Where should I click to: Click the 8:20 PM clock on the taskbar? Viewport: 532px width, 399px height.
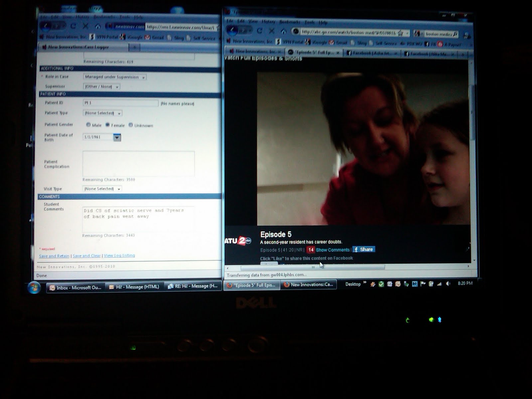tap(465, 283)
